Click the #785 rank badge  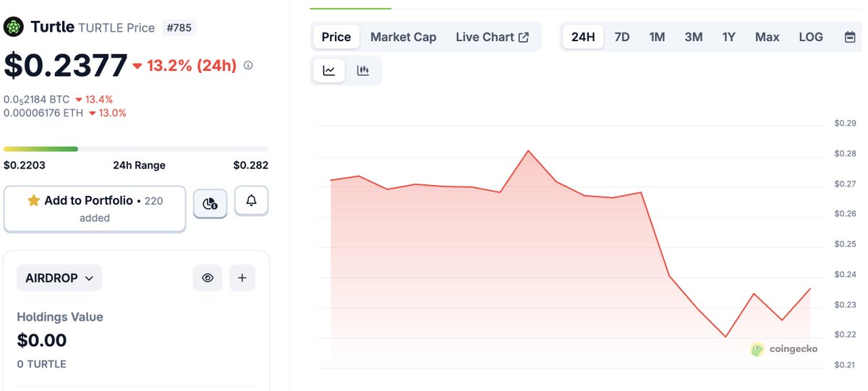[x=179, y=28]
